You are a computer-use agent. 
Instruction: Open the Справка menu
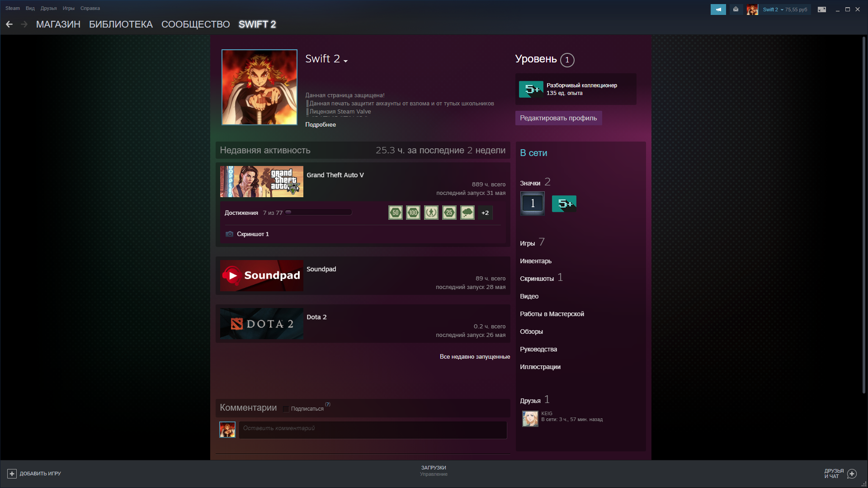[x=90, y=8]
